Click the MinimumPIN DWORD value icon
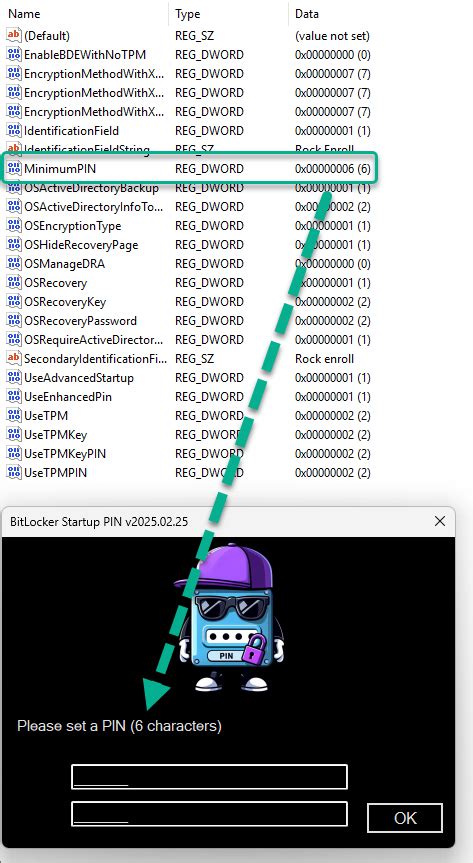The height and width of the screenshot is (863, 473). (14, 168)
